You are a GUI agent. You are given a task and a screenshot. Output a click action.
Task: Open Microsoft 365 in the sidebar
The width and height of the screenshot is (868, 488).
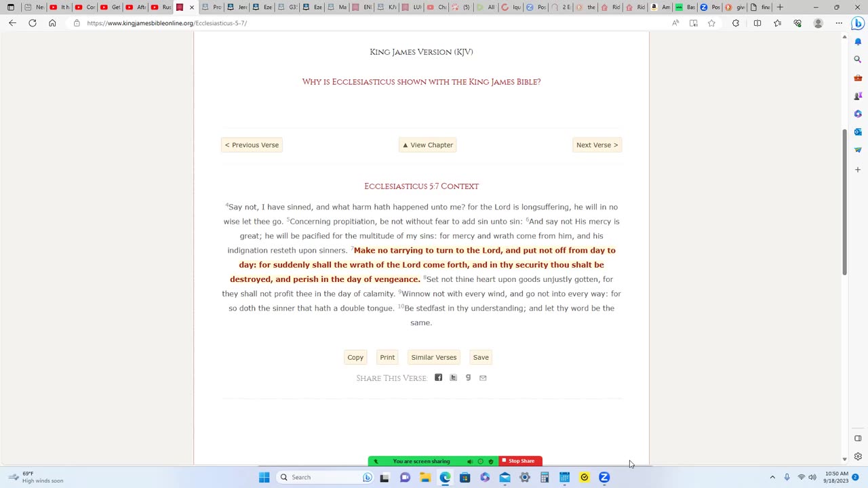click(858, 113)
